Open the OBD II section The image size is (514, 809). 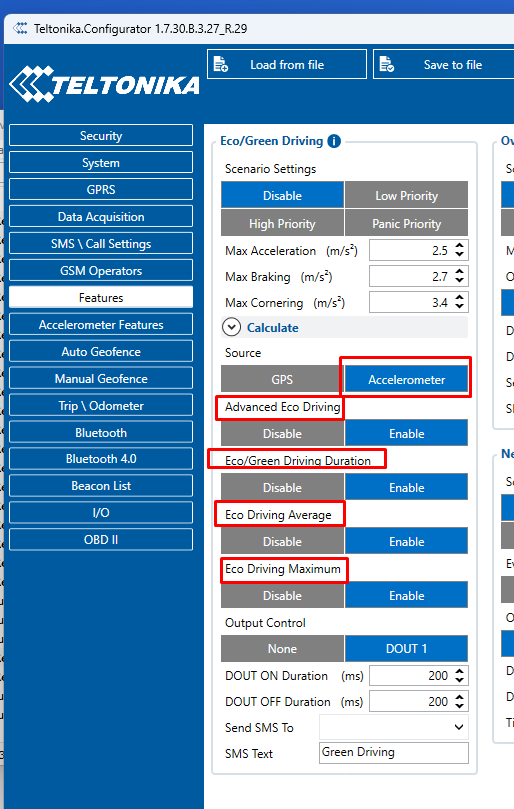(101, 540)
